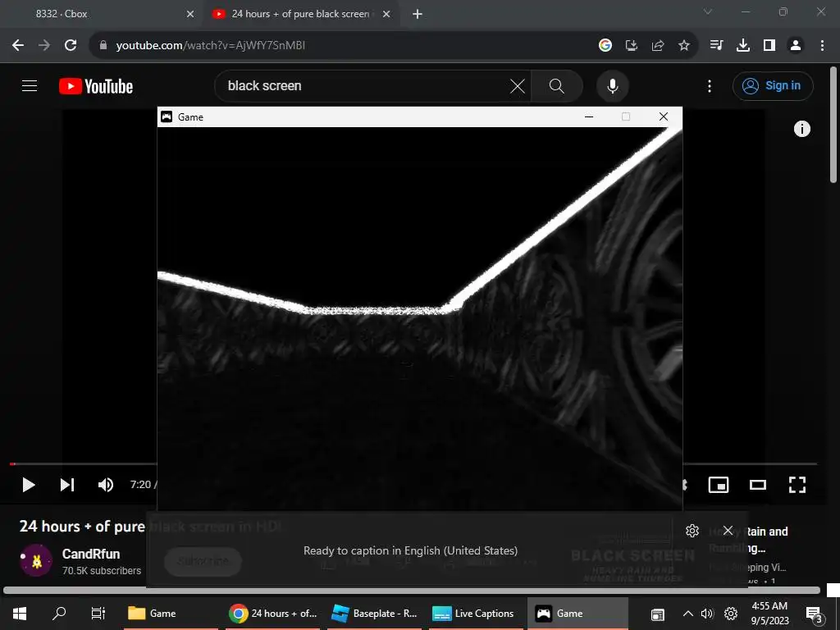Close the YouTube black screen tab
This screenshot has height=630, width=840.
point(386,14)
